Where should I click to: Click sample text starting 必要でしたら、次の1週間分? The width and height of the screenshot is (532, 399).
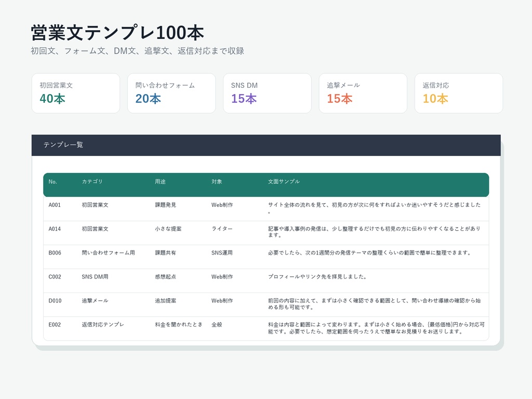pyautogui.click(x=369, y=253)
